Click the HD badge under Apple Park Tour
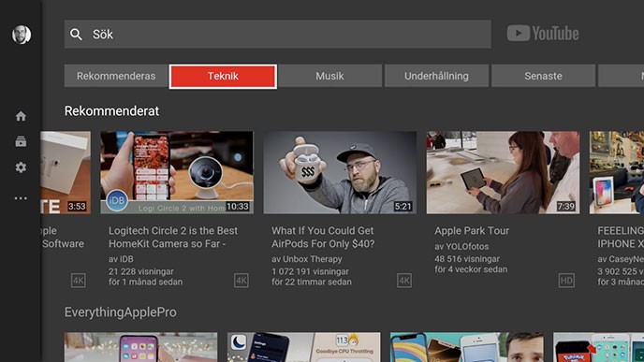 [x=567, y=281]
